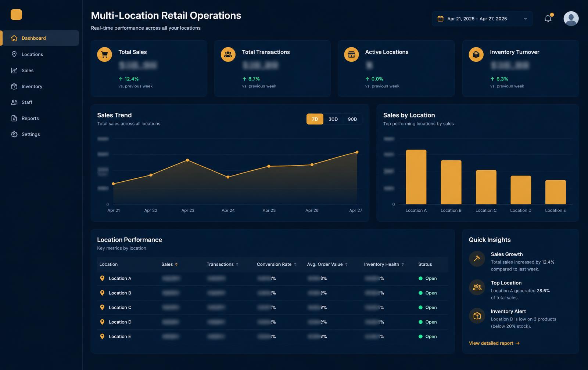The height and width of the screenshot is (370, 588).
Task: Click the Location A bar in chart
Action: (416, 177)
